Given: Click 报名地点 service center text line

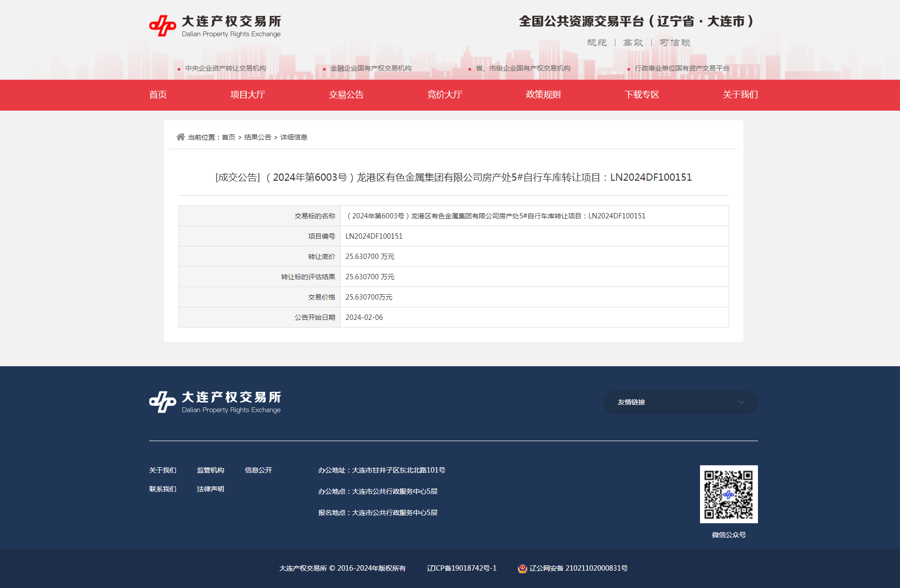Looking at the screenshot, I should coord(378,513).
